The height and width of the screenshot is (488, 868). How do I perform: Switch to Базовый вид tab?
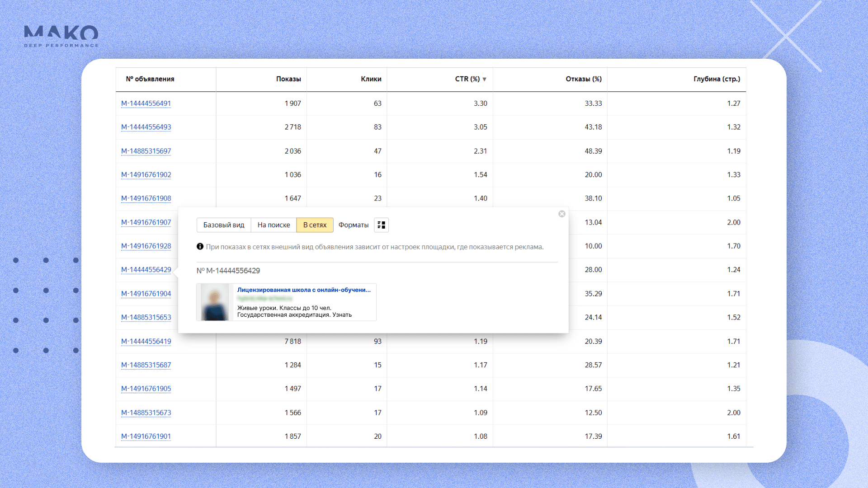coord(224,225)
